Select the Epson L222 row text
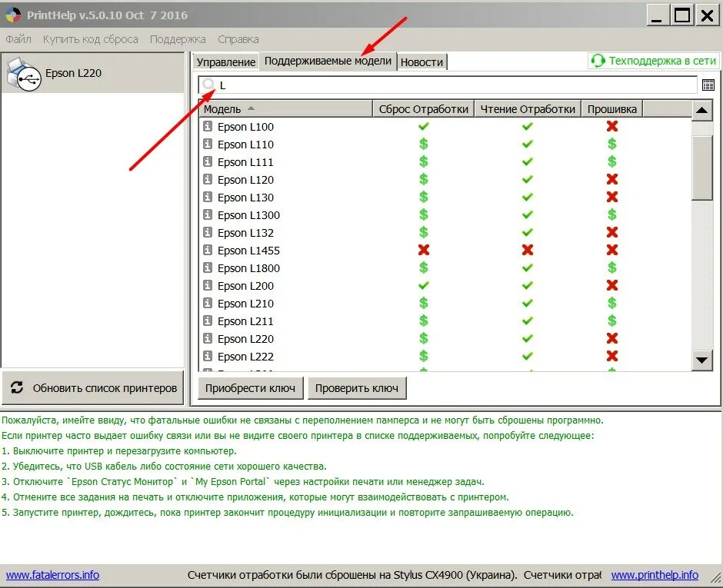This screenshot has width=723, height=588. 245,357
